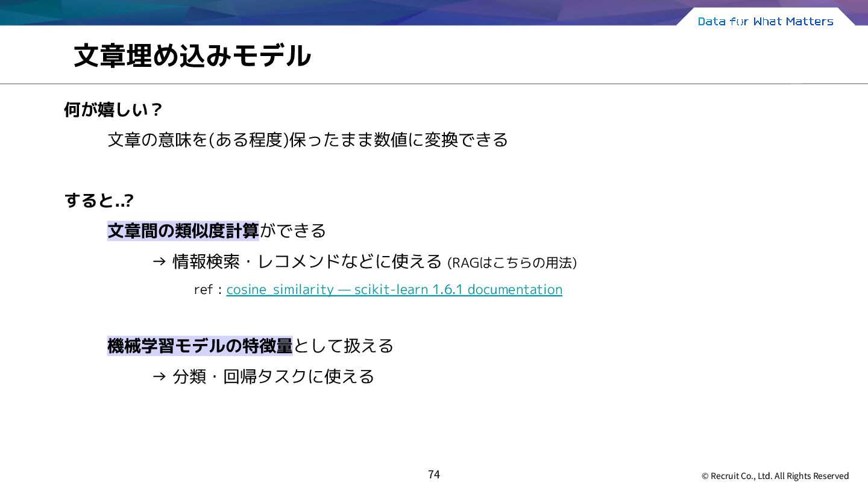Click the highlighted text 機械学習モデルの特徴量
Image resolution: width=868 pixels, height=488 pixels.
tap(200, 346)
